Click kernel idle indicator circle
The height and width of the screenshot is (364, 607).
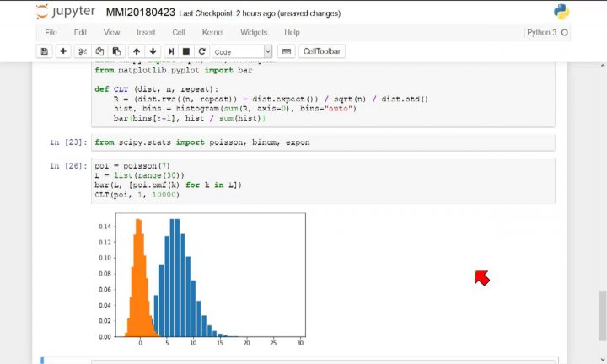(564, 33)
